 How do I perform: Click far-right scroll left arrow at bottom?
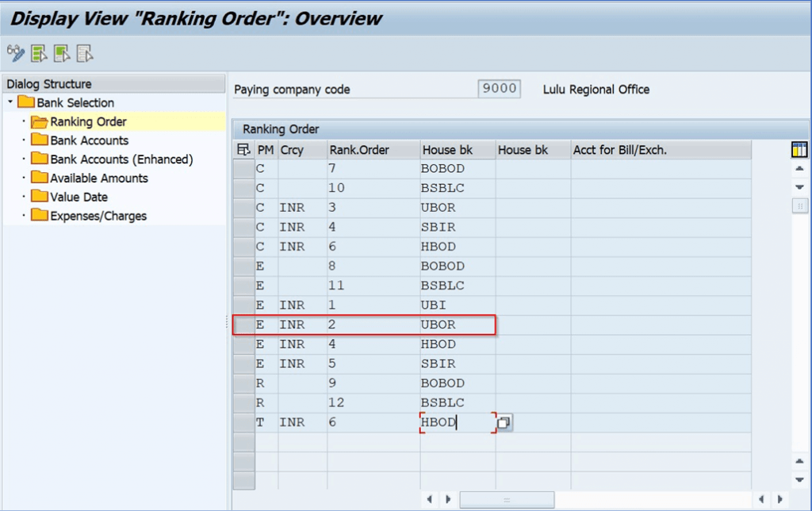(x=760, y=500)
